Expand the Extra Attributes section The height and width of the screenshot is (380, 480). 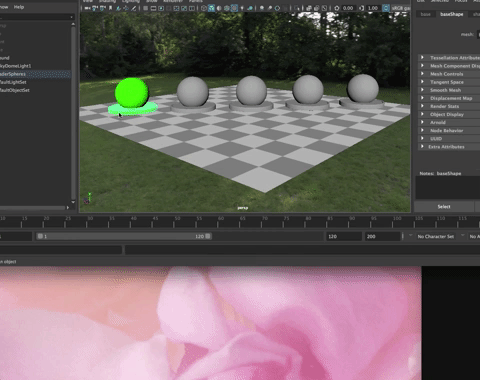click(x=449, y=147)
